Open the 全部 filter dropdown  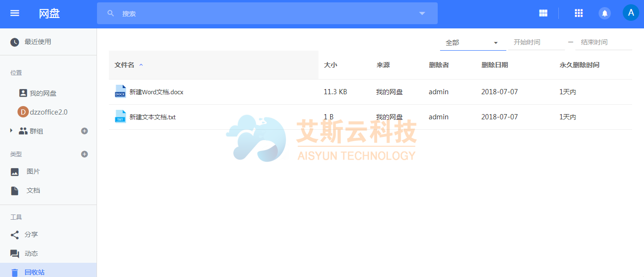pyautogui.click(x=472, y=43)
